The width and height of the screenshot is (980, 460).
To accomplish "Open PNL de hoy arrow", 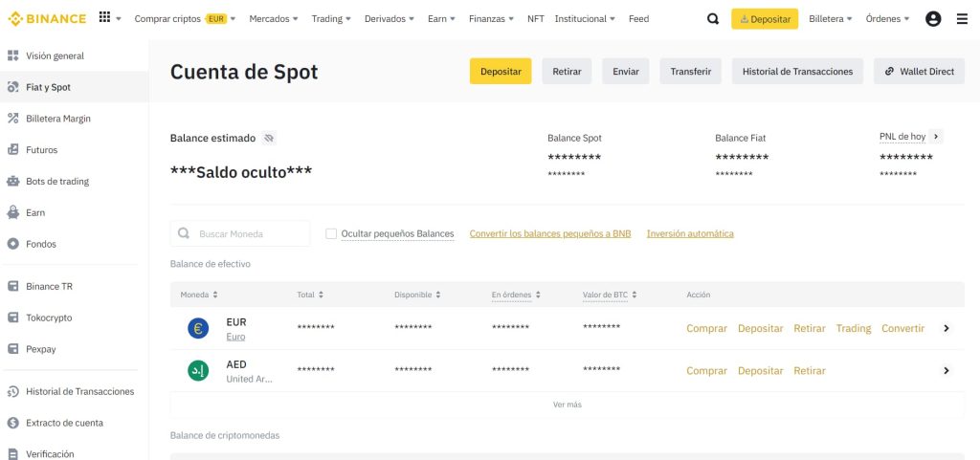I will [x=936, y=136].
